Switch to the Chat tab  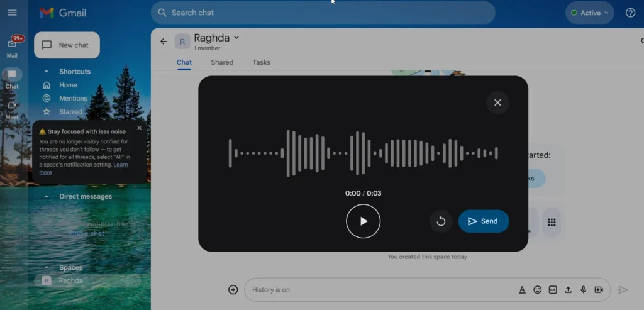click(x=184, y=62)
